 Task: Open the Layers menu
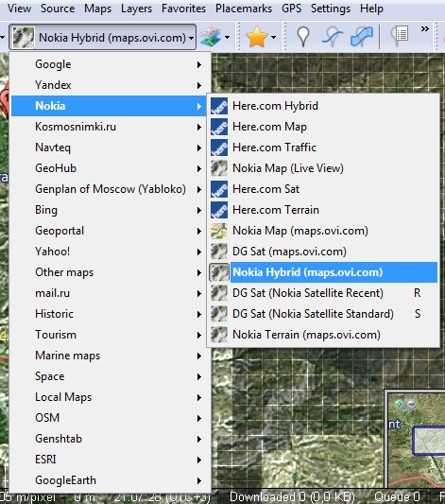pos(136,9)
